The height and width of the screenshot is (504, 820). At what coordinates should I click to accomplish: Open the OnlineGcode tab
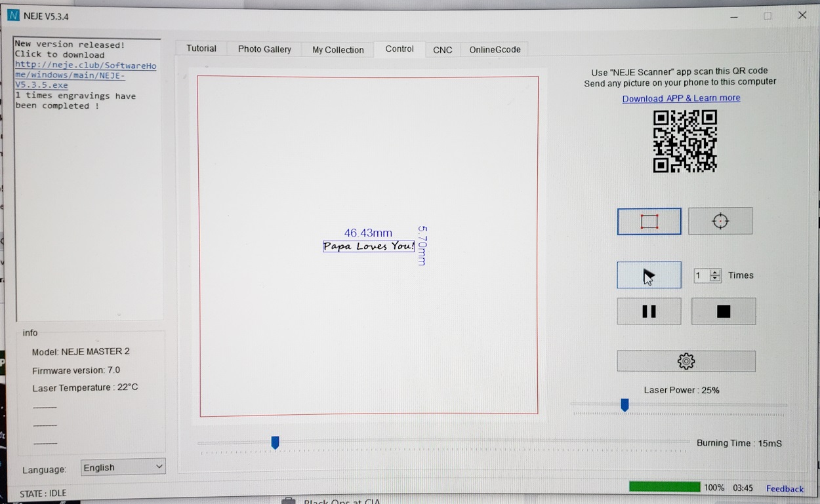[x=495, y=50]
